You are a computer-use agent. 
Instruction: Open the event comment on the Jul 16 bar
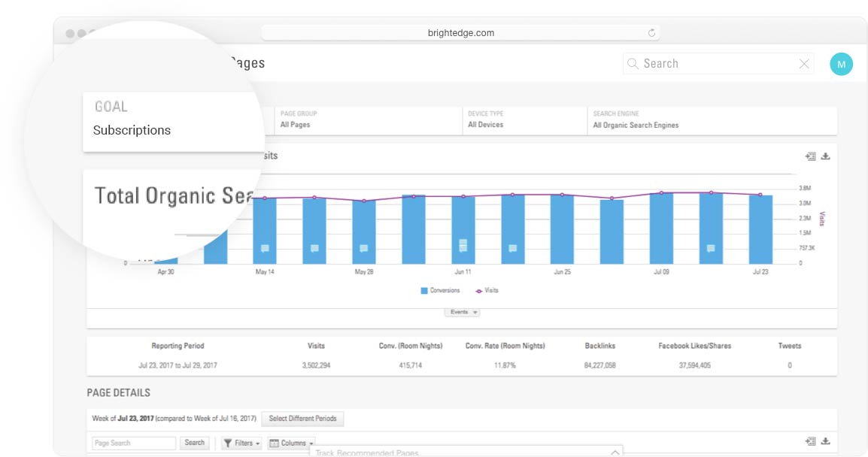point(711,248)
